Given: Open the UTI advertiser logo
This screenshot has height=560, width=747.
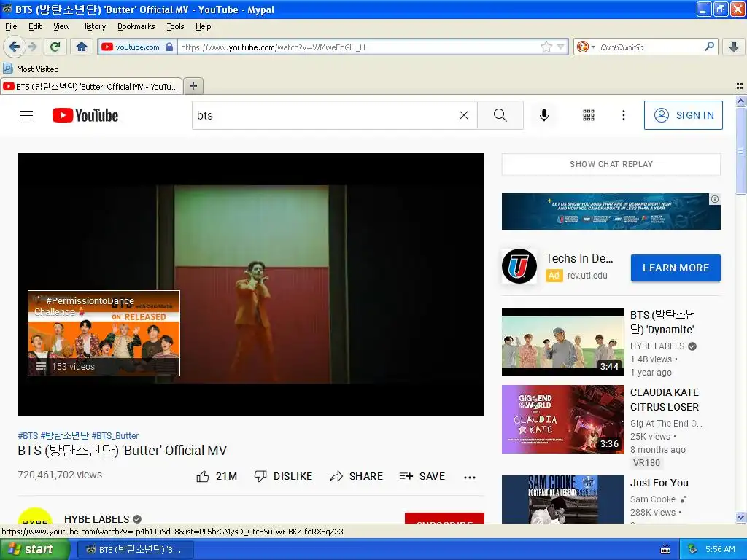Looking at the screenshot, I should (x=519, y=266).
